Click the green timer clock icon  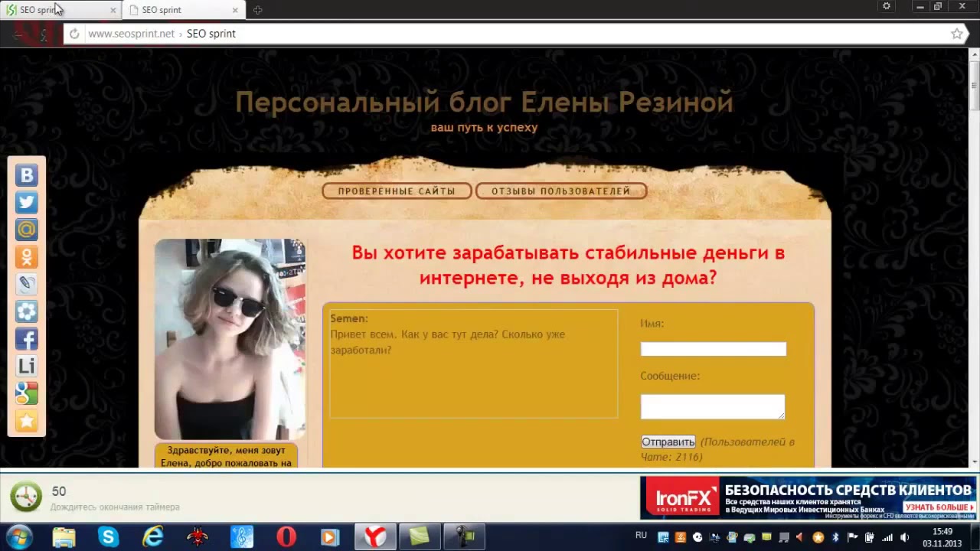25,497
